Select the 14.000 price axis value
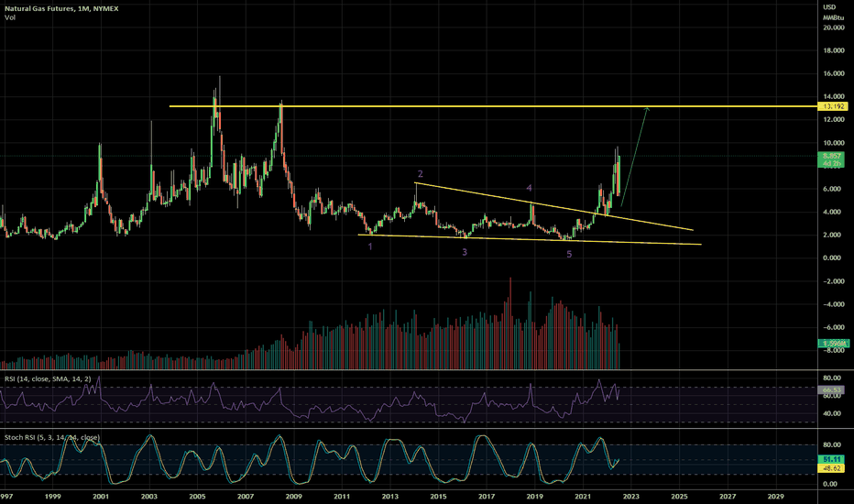This screenshot has width=854, height=504. pyautogui.click(x=834, y=96)
